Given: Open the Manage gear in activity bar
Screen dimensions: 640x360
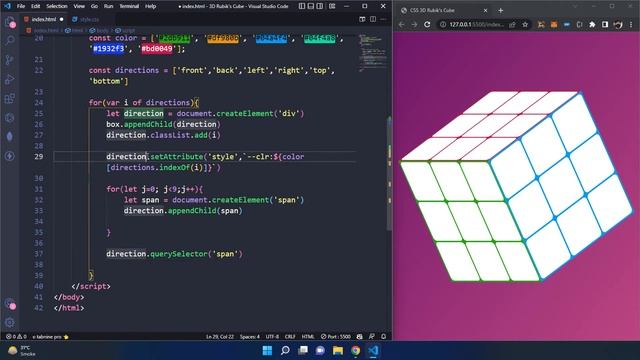Looking at the screenshot, I should coord(10,322).
